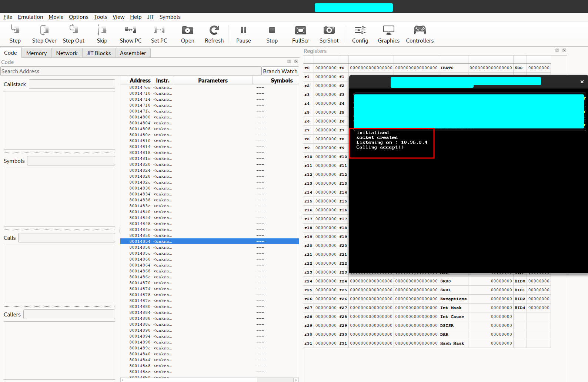Select code row 800148a0
This screenshot has height=382, width=588.
[210, 354]
